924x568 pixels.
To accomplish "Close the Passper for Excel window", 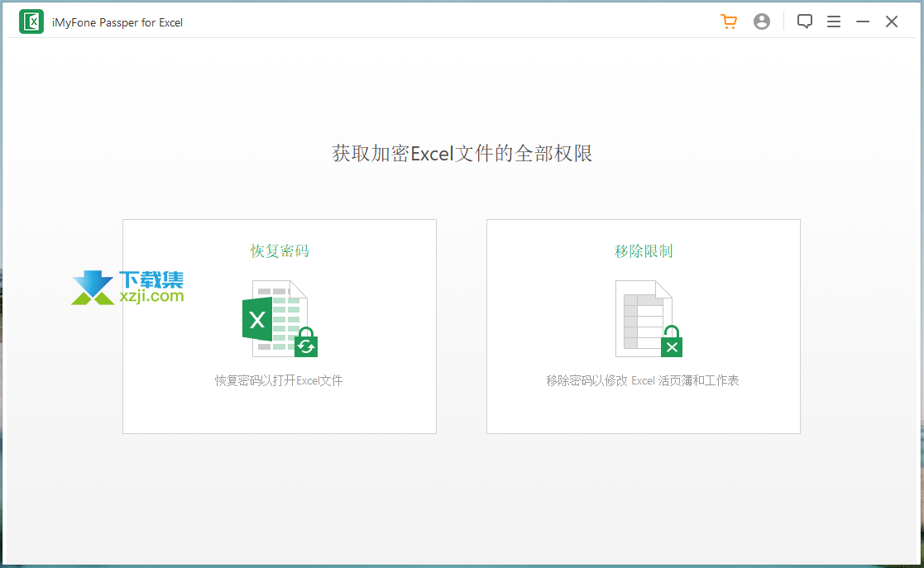I will coord(892,21).
